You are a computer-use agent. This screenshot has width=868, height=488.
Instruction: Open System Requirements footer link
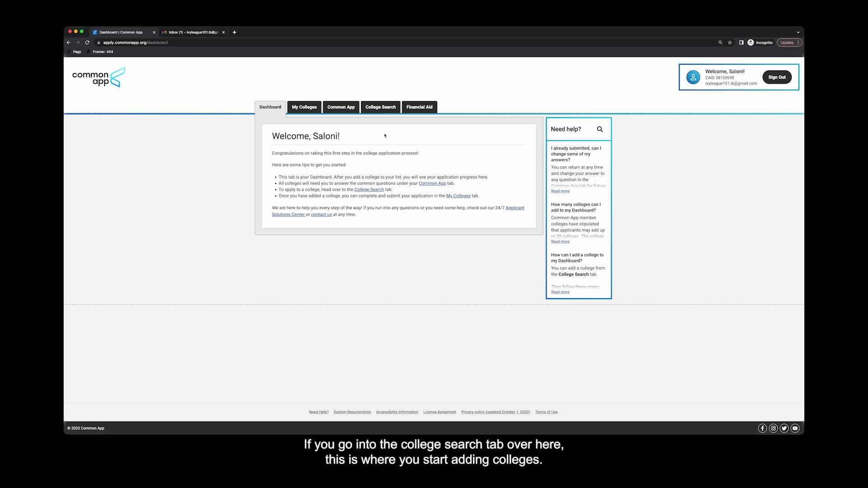(x=352, y=412)
